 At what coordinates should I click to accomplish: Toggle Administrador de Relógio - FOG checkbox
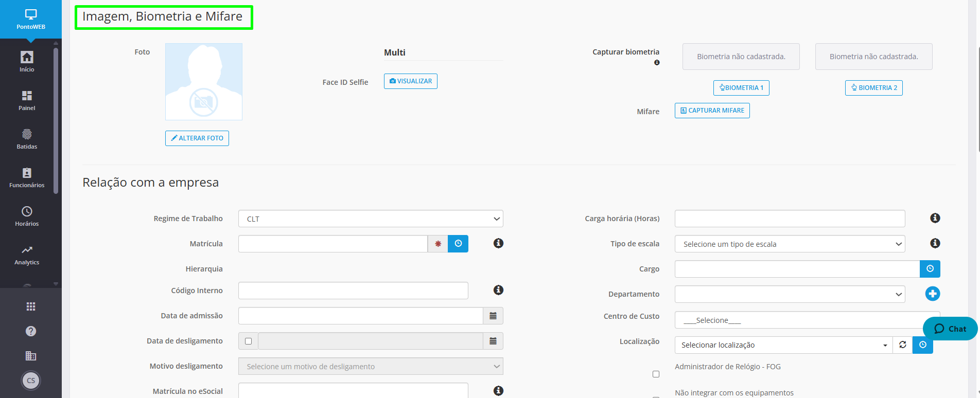[x=656, y=374]
